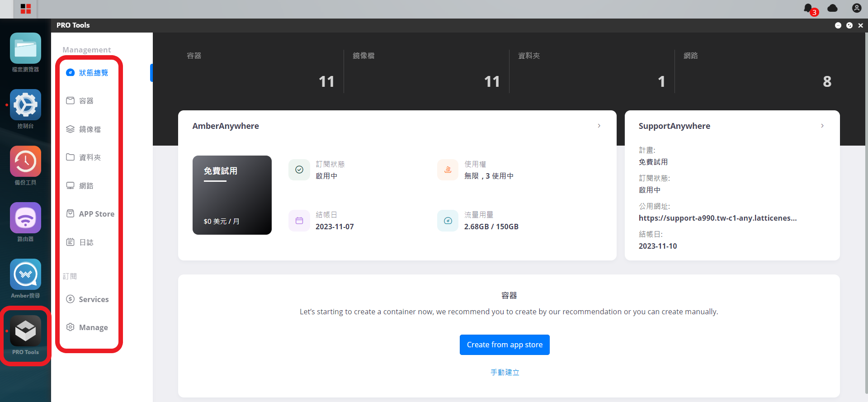Open the user account icon
This screenshot has height=402, width=868.
click(857, 8)
